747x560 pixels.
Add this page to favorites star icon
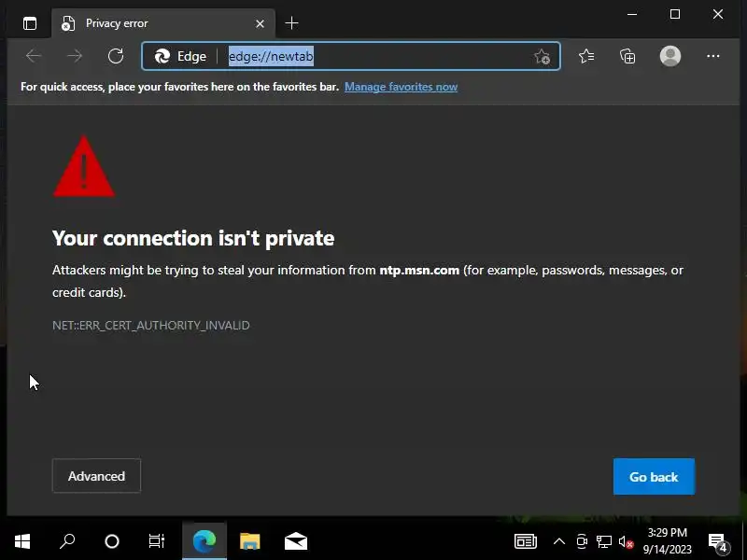(x=543, y=56)
